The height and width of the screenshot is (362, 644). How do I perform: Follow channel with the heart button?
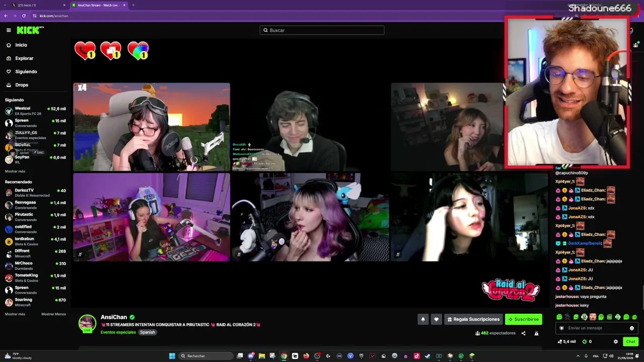(x=436, y=319)
